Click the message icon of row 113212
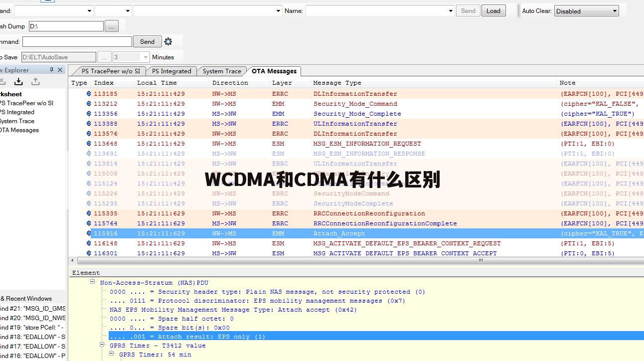 (89, 104)
